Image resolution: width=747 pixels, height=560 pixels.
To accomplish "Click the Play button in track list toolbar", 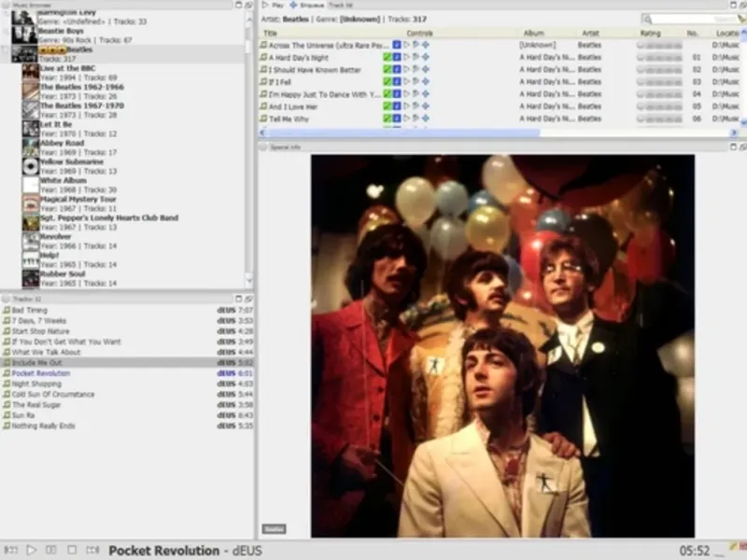I will point(273,6).
